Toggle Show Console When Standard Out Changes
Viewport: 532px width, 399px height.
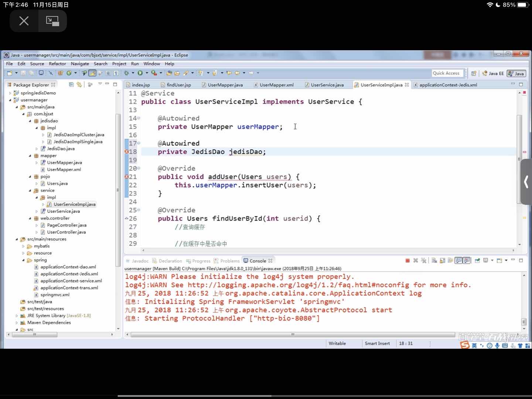pos(458,260)
